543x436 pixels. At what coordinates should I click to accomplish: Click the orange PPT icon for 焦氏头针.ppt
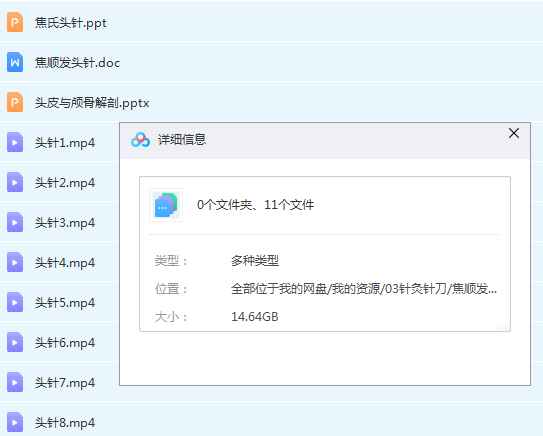coord(15,22)
